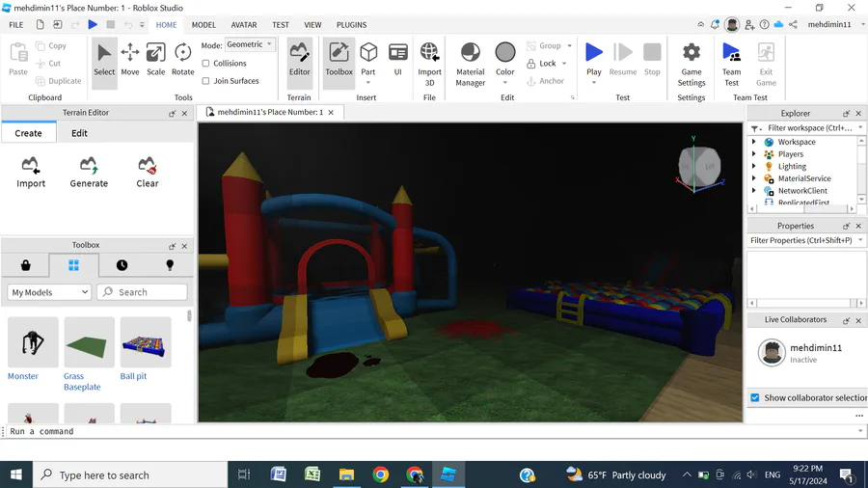The image size is (868, 488).
Task: Click the Share icon at top right
Action: 794,24
